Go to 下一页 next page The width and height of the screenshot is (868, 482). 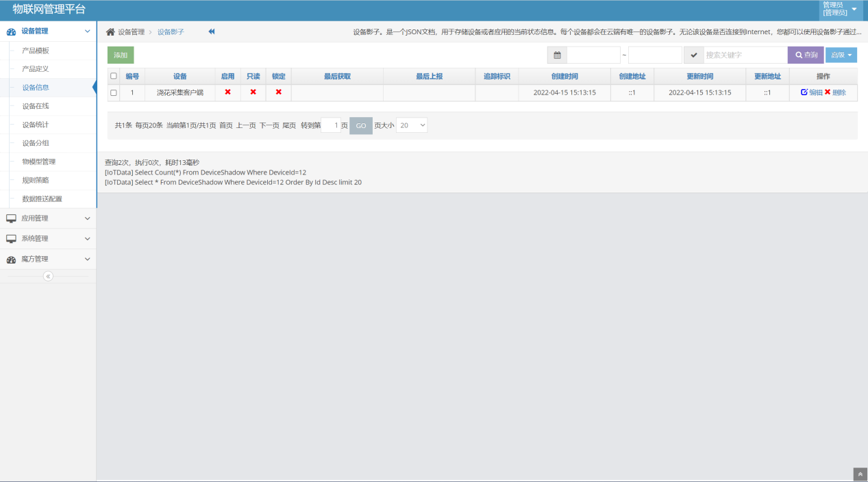269,125
